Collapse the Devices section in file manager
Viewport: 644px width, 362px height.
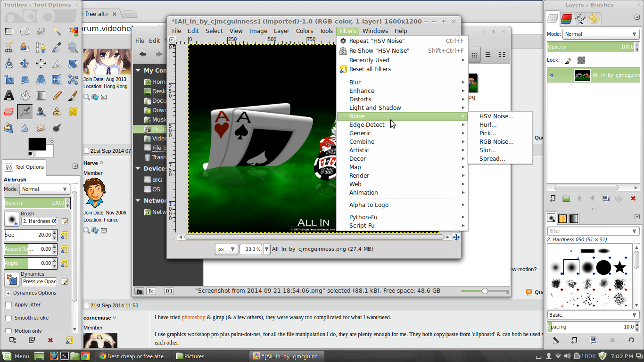click(138, 169)
